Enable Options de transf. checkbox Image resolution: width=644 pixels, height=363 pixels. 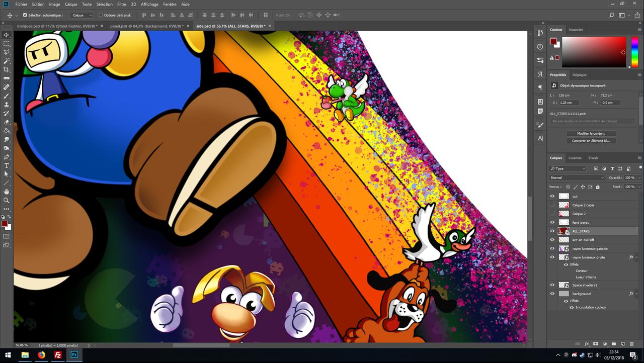point(101,15)
